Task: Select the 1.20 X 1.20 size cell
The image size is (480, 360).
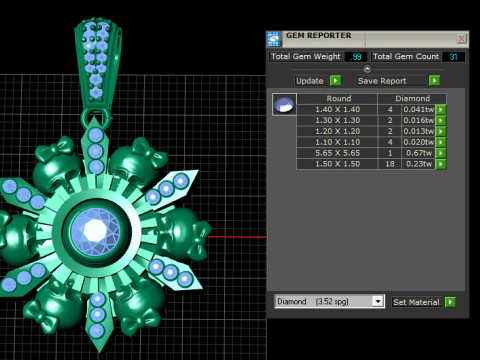Action: 337,131
